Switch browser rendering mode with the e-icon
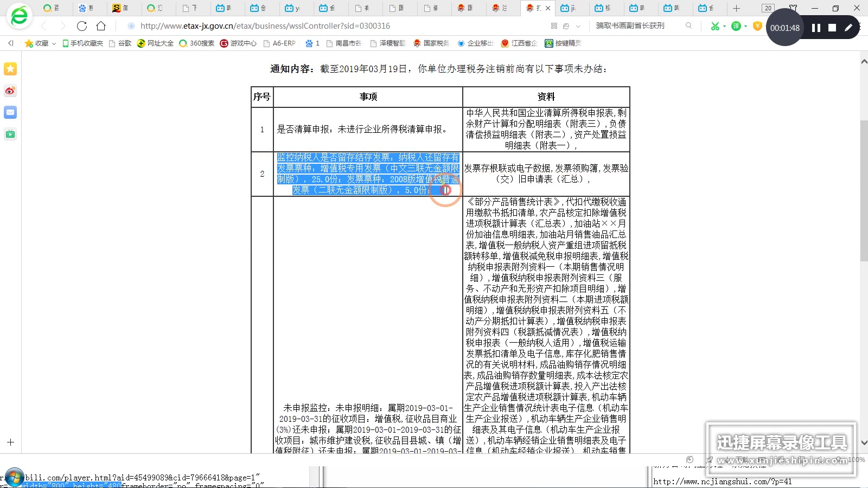The width and height of the screenshot is (868, 488). click(x=566, y=25)
